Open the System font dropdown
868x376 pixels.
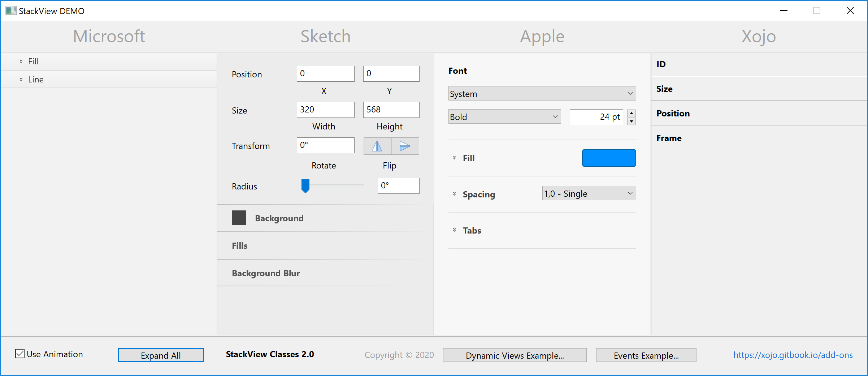(542, 94)
